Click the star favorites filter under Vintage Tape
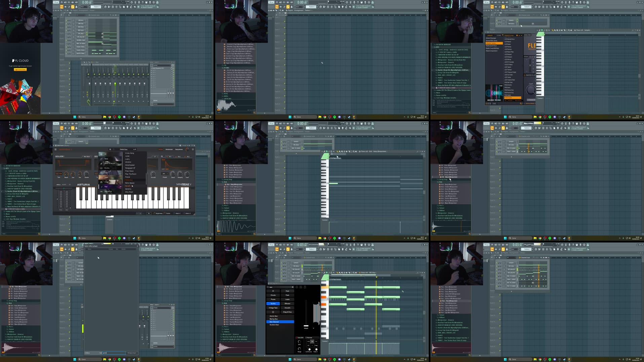 [273, 312]
